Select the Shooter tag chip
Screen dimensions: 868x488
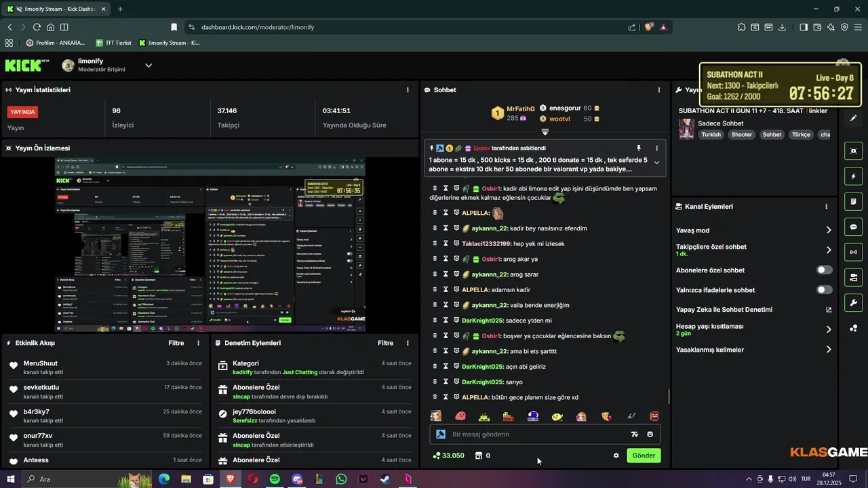(741, 134)
